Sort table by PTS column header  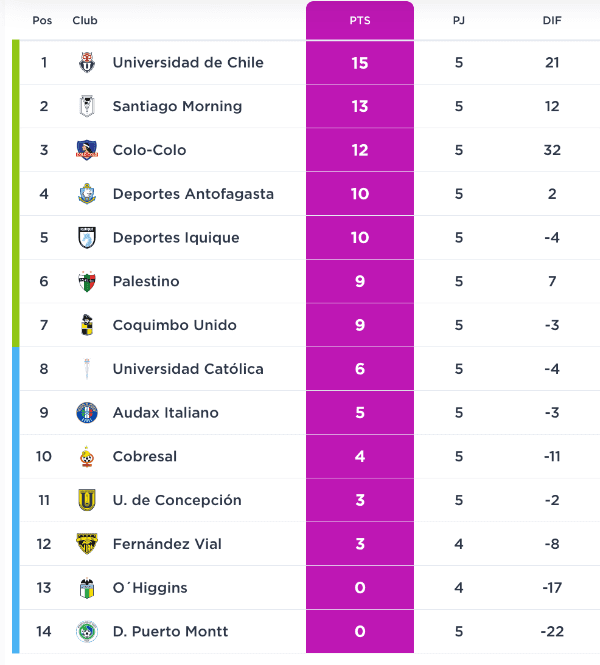360,20
